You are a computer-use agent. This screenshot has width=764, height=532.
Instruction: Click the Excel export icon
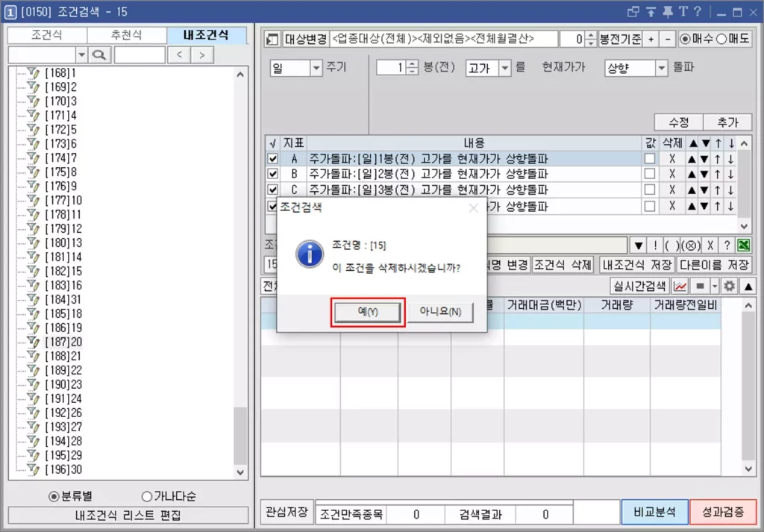(x=744, y=245)
